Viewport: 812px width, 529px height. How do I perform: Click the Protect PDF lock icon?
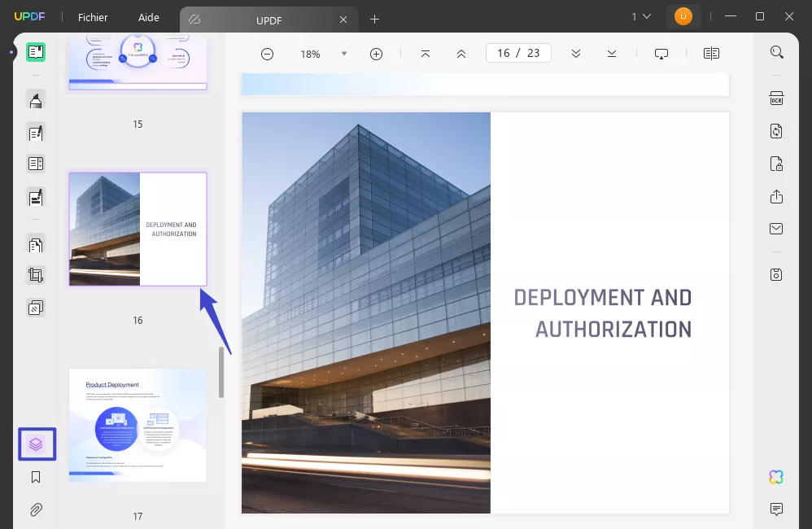[x=776, y=164]
